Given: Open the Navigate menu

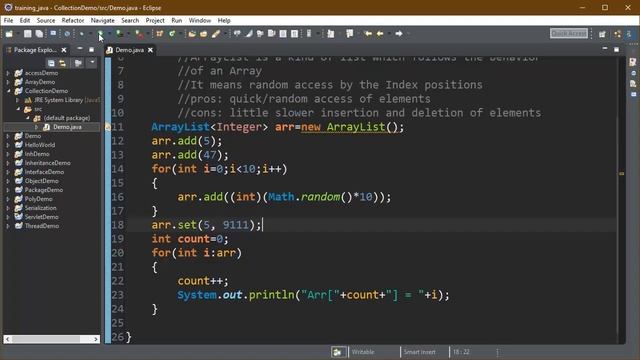Looking at the screenshot, I should (x=102, y=20).
